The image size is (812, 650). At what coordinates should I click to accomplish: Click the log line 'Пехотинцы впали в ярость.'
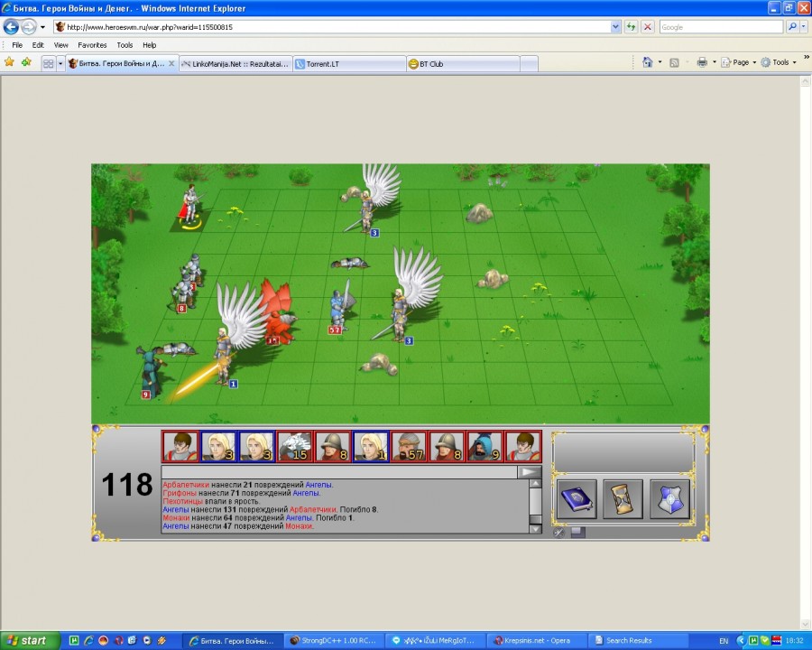[x=211, y=501]
